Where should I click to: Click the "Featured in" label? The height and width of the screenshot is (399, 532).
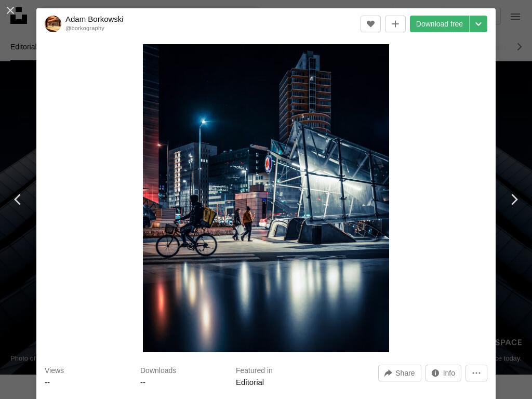click(254, 370)
